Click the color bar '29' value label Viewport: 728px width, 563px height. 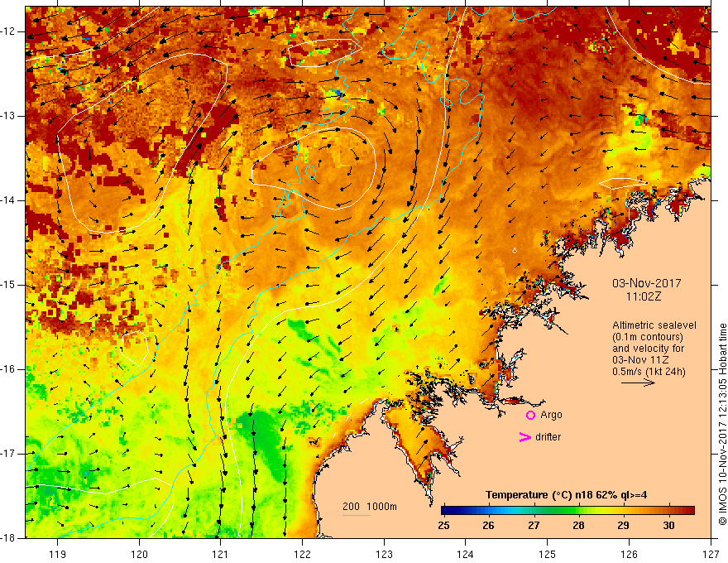click(x=623, y=525)
